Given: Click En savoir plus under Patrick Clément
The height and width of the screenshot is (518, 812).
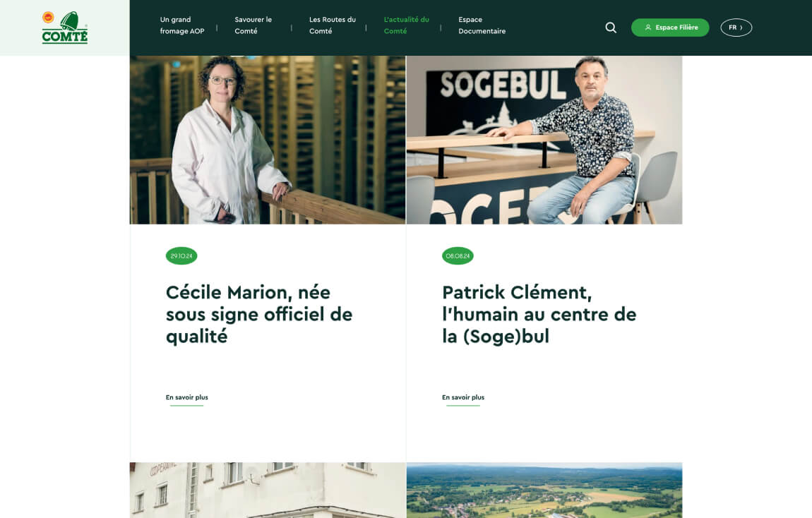Looking at the screenshot, I should (463, 398).
